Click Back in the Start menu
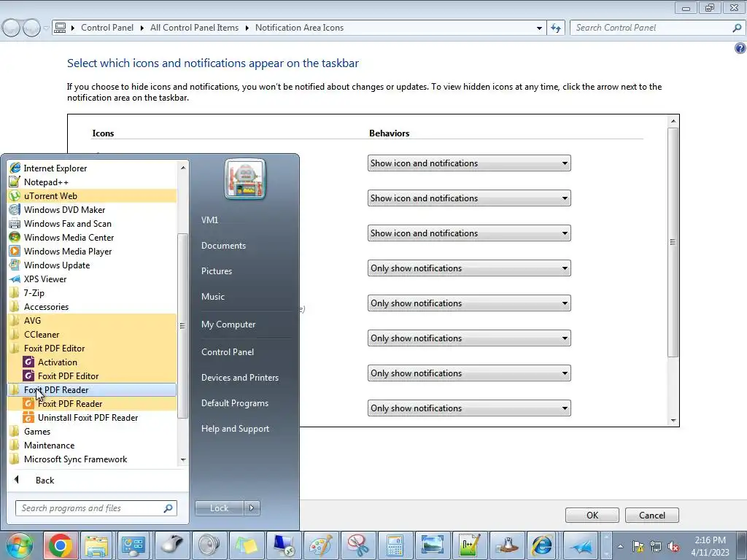 pos(44,480)
